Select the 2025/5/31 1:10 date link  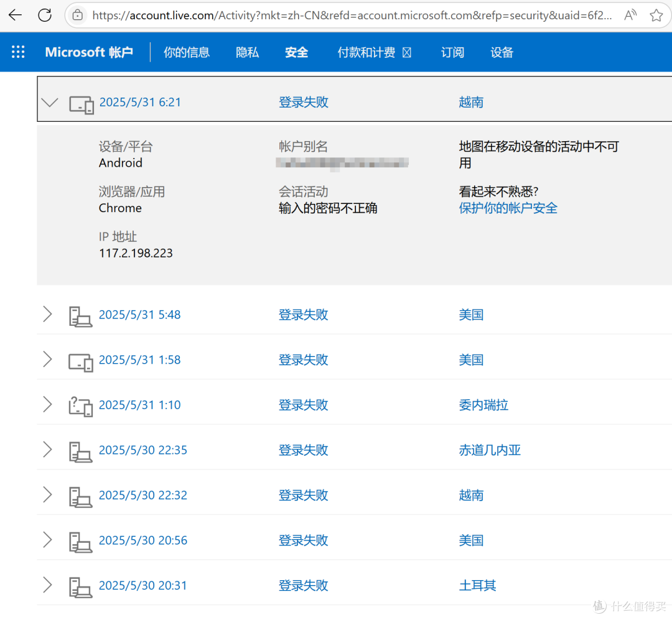pos(140,404)
